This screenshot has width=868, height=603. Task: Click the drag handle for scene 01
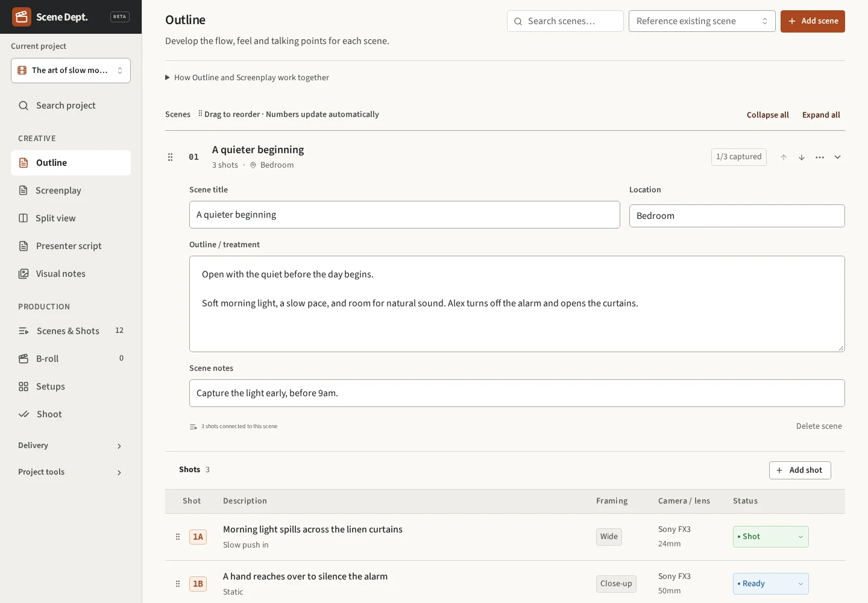point(171,157)
